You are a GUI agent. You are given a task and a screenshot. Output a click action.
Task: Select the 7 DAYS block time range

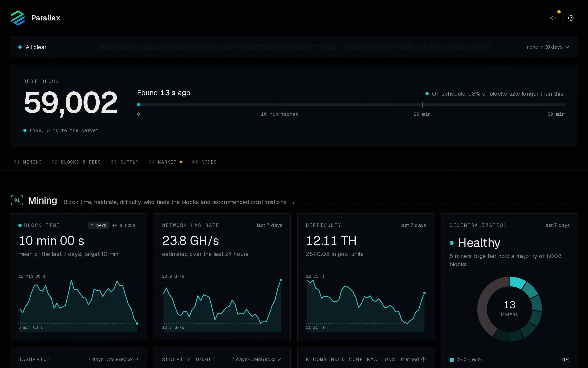pos(99,225)
